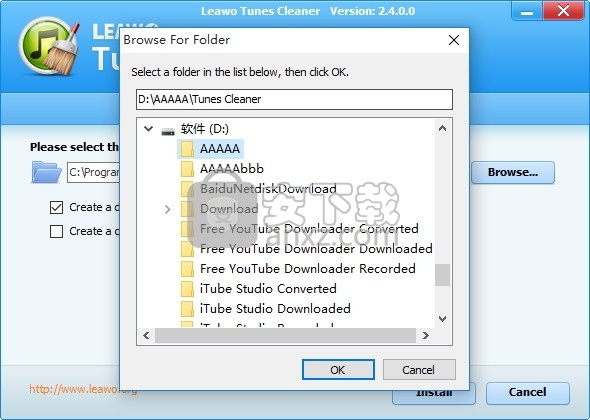Click Free YouTube Downloader Downloaded folder icon
This screenshot has height=420, width=590.
point(187,248)
